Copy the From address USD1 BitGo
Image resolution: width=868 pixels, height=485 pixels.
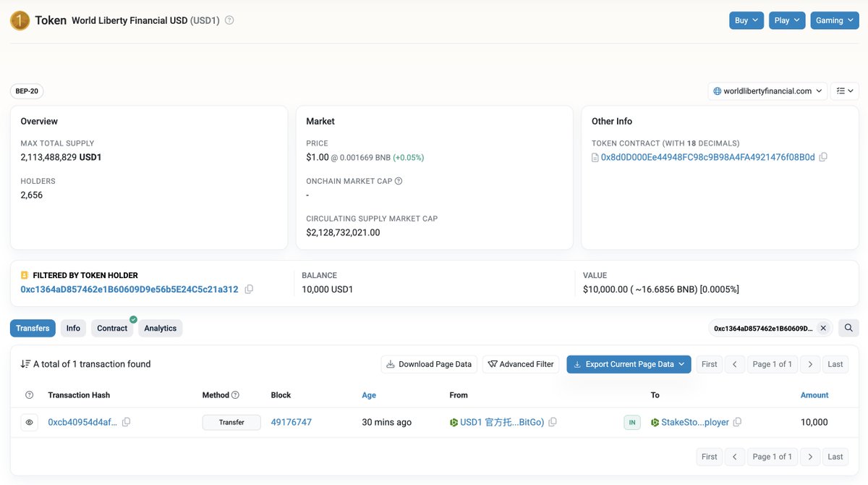(553, 422)
